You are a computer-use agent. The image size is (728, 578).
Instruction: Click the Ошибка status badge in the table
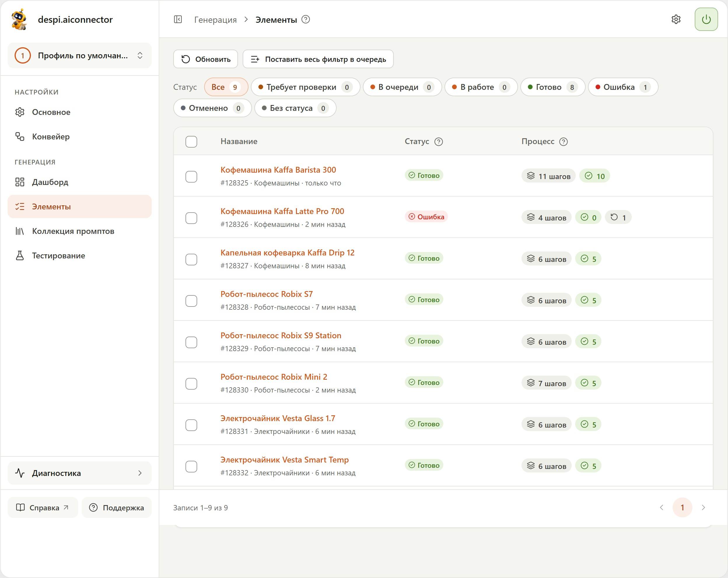click(426, 217)
